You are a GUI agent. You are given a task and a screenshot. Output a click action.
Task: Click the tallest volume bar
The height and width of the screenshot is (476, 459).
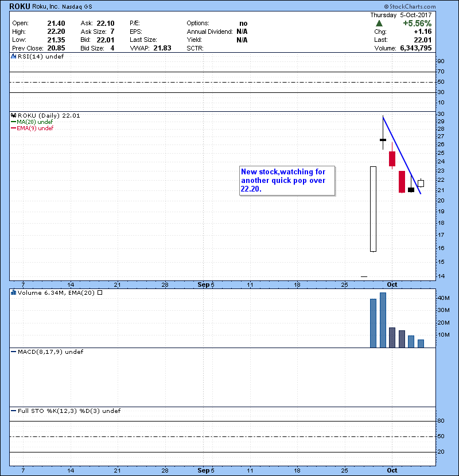(383, 320)
